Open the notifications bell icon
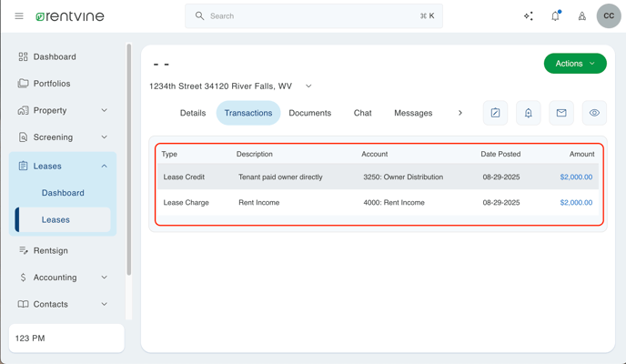This screenshot has width=626, height=364. point(555,16)
